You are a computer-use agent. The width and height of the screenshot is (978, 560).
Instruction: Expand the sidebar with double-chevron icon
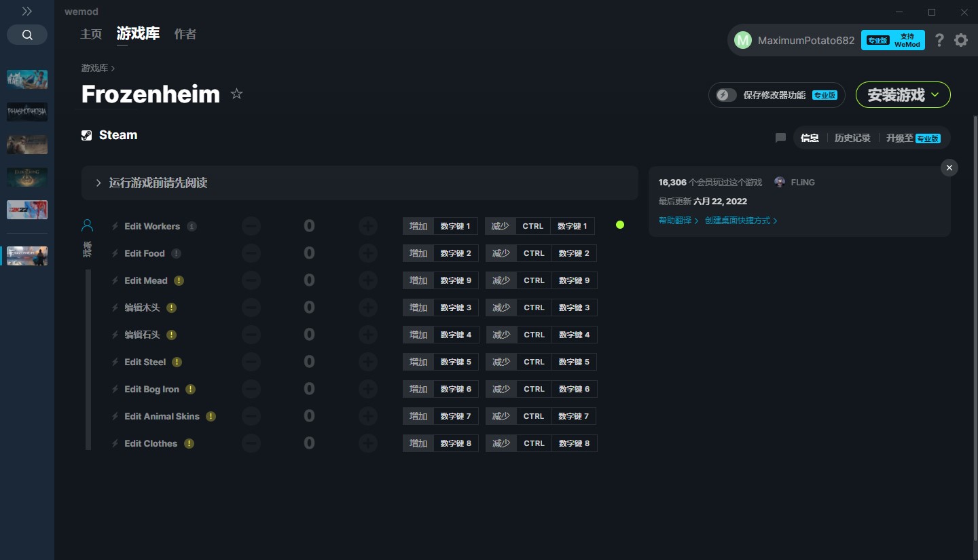point(27,12)
